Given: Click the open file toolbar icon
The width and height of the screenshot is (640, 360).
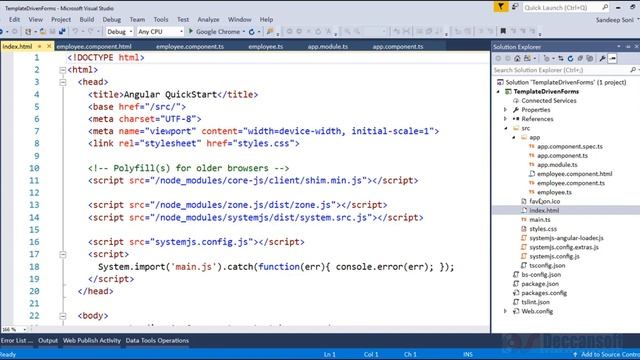Looking at the screenshot, I should pos(43,31).
